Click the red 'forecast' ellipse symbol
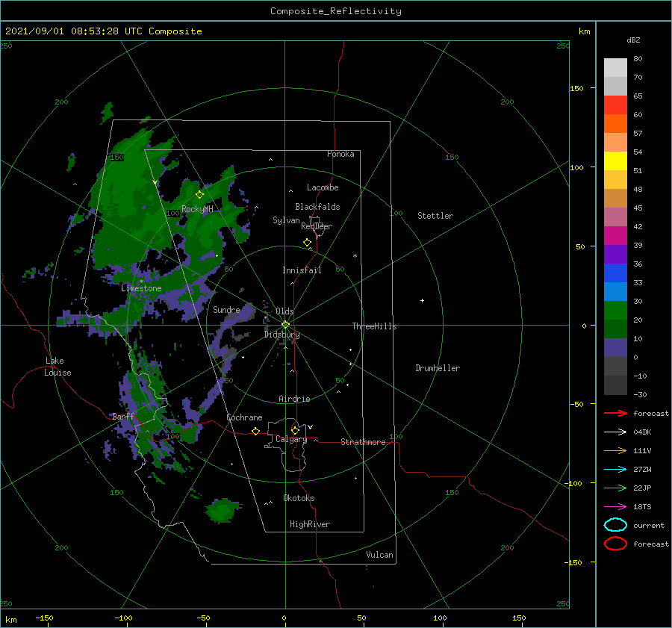Viewport: 672px width, 628px height. (x=615, y=544)
